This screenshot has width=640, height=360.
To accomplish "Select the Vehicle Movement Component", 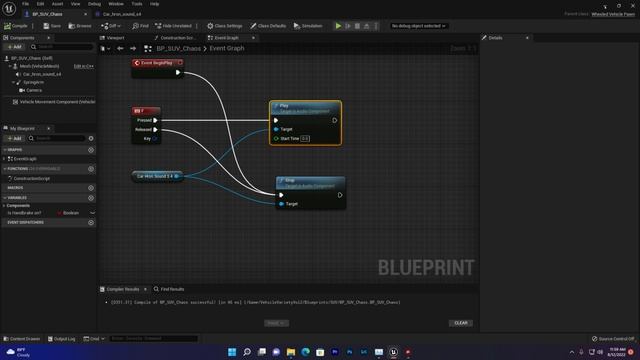I will (x=53, y=102).
